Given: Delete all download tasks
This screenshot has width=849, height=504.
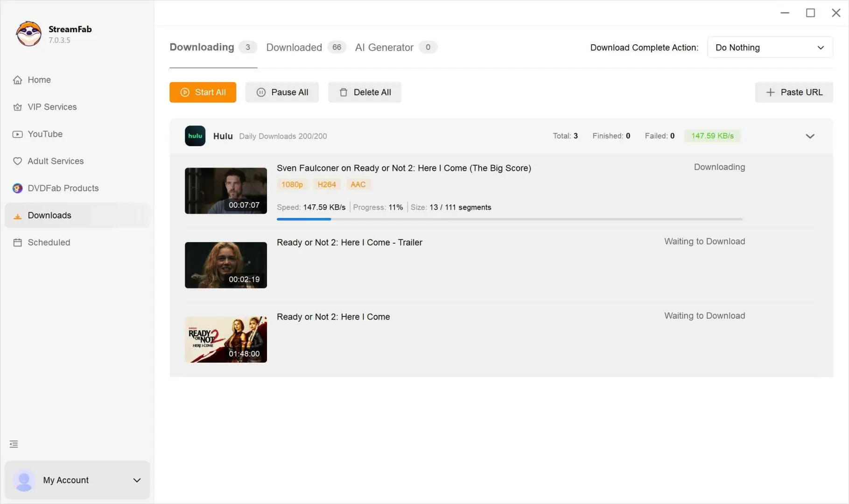Looking at the screenshot, I should pos(365,92).
